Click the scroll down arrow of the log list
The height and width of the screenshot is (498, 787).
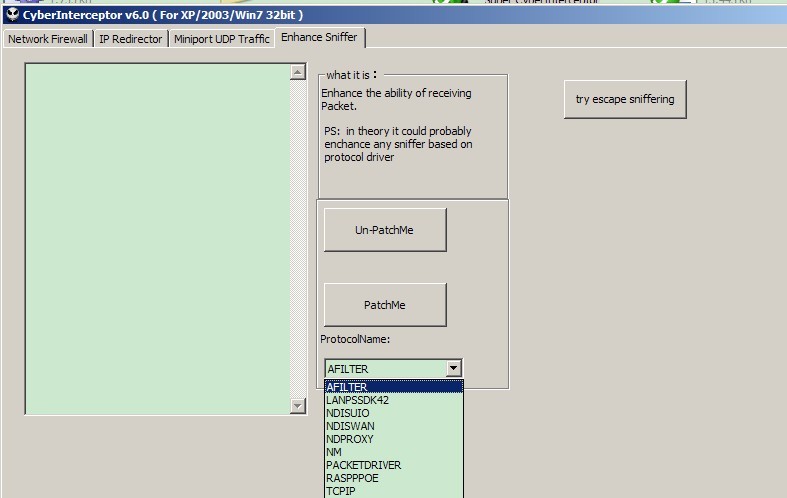[297, 406]
